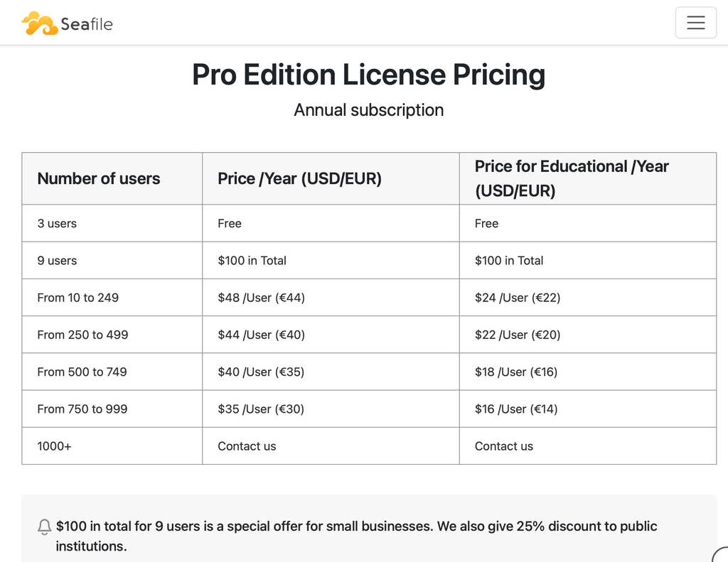Click the $48 /User (€44) price cell
This screenshot has height=562, width=728.
261,298
